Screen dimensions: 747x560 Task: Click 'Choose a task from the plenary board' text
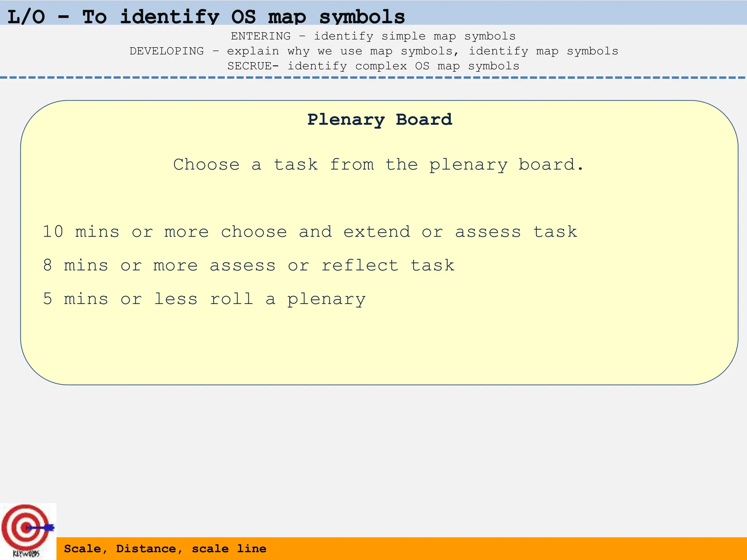pos(379,165)
